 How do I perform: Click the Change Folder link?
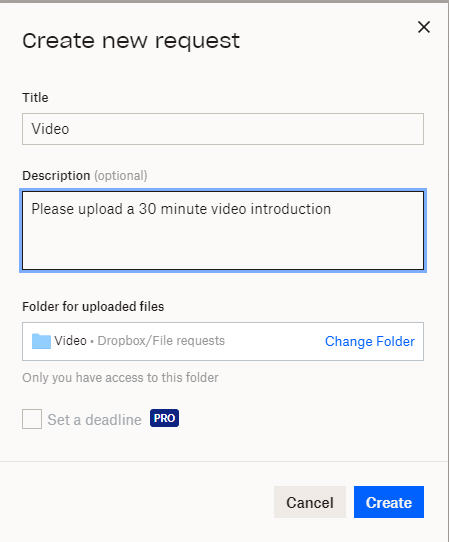pos(370,342)
